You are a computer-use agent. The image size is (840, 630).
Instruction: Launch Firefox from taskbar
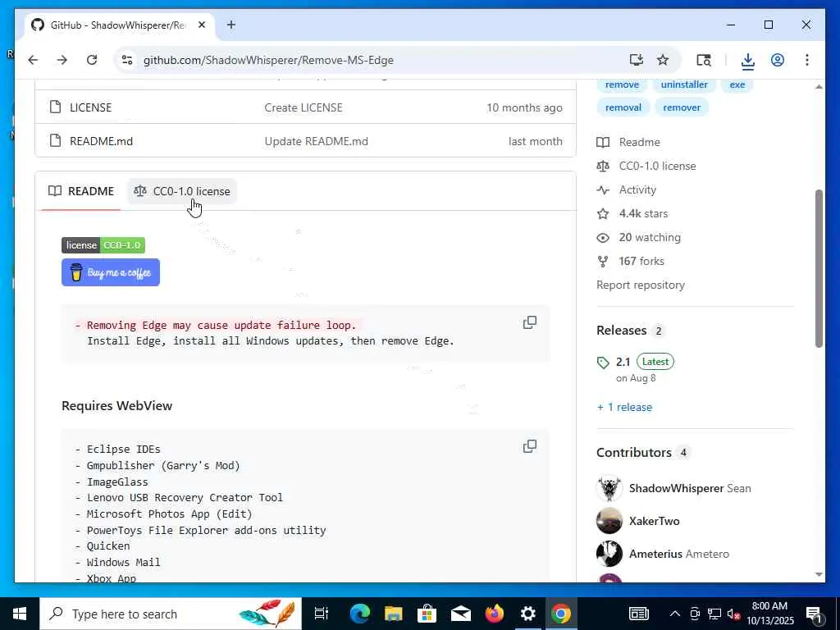pos(495,614)
